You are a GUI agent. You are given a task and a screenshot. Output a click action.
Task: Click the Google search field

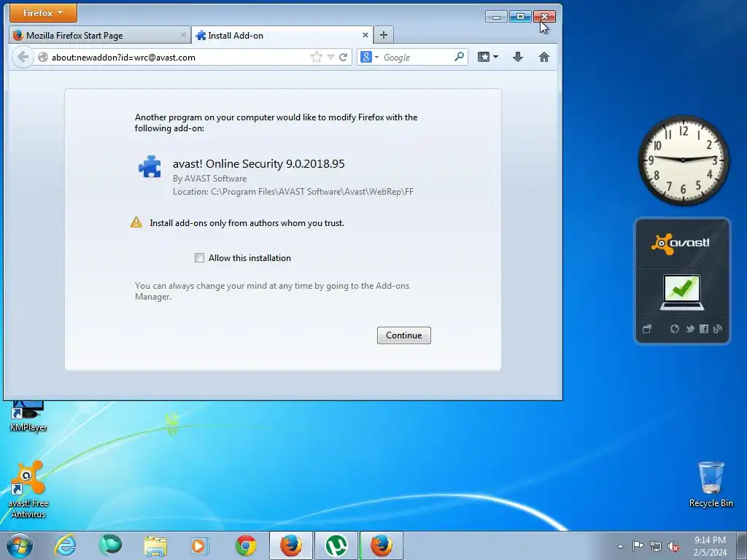pyautogui.click(x=415, y=57)
